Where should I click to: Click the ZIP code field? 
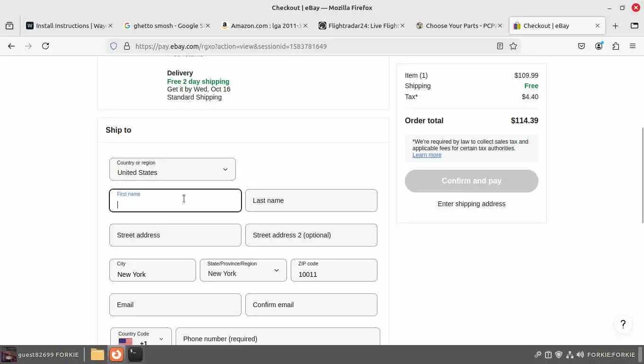click(x=334, y=270)
